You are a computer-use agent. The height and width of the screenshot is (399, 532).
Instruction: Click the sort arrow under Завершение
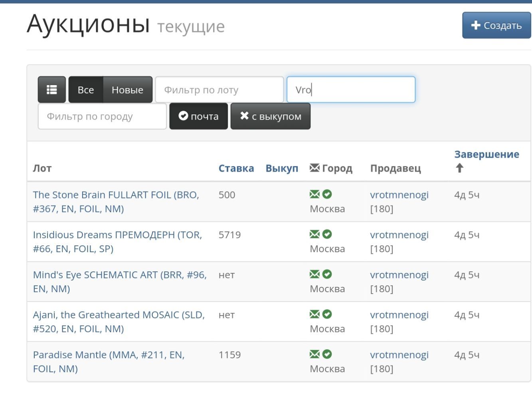[459, 168]
